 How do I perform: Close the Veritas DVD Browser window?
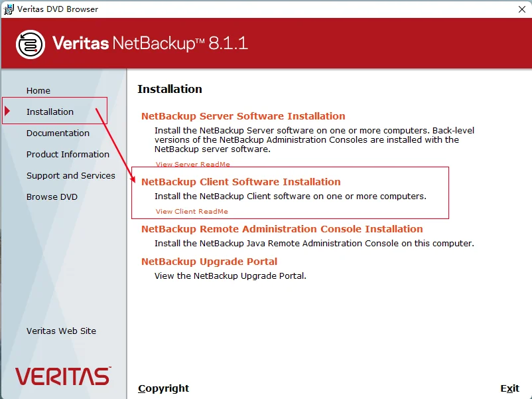tap(522, 9)
